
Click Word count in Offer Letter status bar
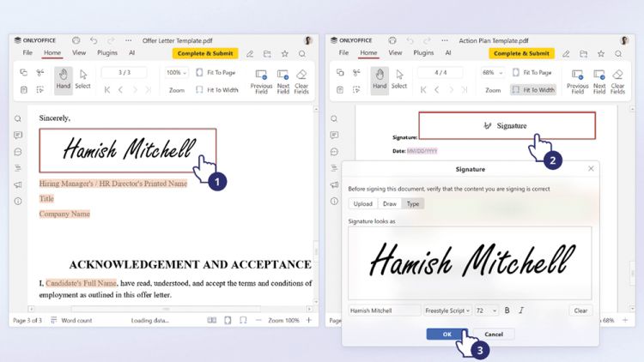[71, 320]
